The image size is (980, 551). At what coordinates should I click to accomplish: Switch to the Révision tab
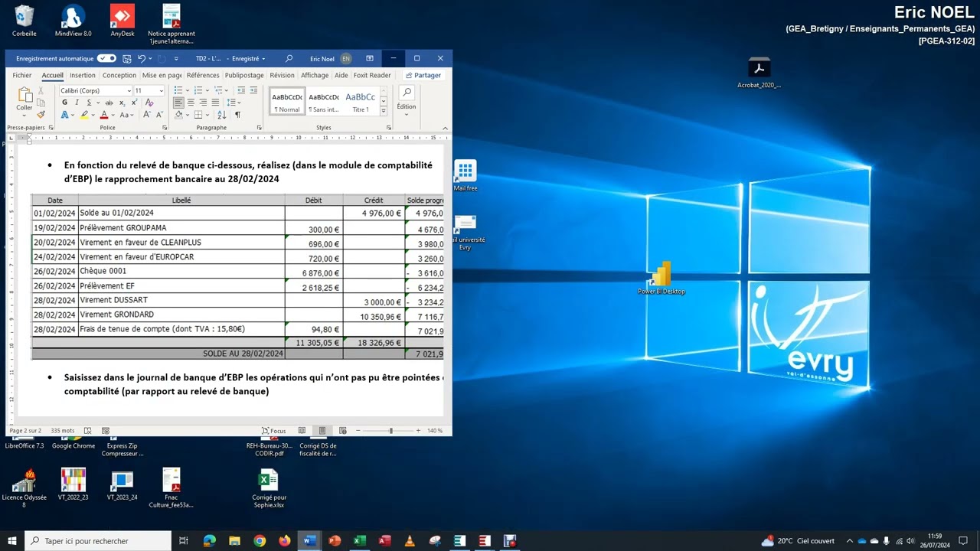(x=282, y=75)
